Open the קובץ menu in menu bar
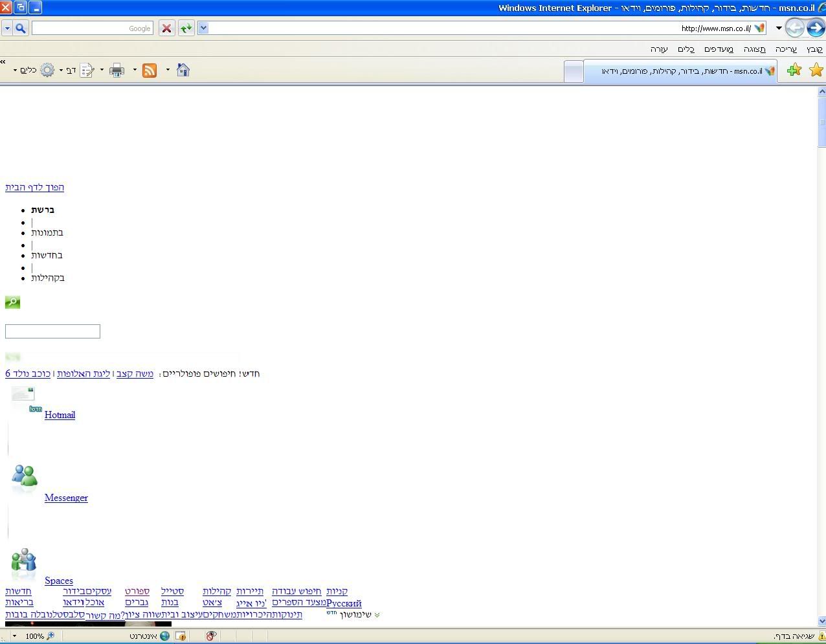Viewport: 826px width, 644px height. pos(814,49)
